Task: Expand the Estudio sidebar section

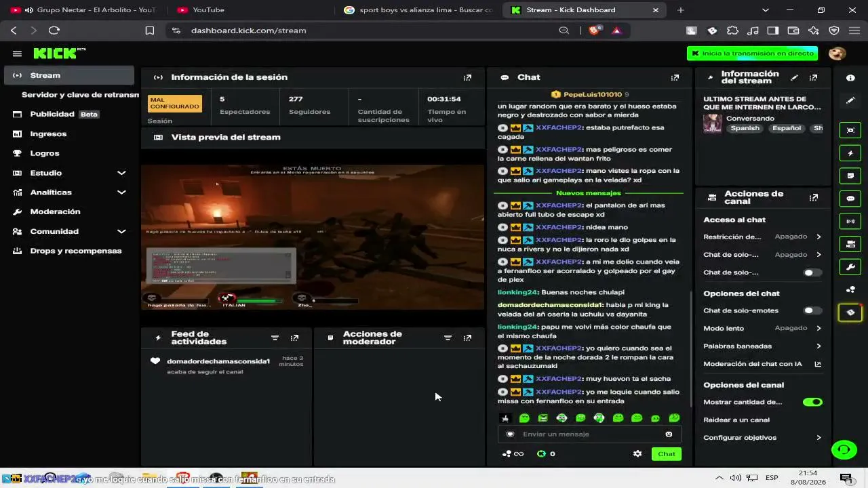Action: coord(121,173)
